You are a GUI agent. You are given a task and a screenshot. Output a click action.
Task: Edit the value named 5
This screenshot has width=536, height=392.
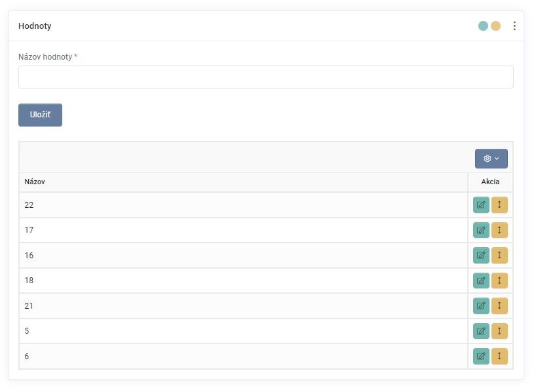(481, 331)
